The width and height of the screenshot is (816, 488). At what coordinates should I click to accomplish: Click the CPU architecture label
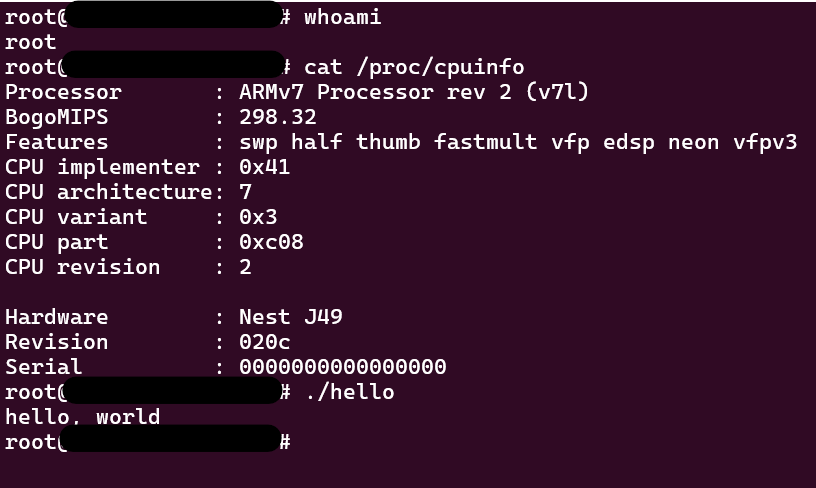(108, 192)
